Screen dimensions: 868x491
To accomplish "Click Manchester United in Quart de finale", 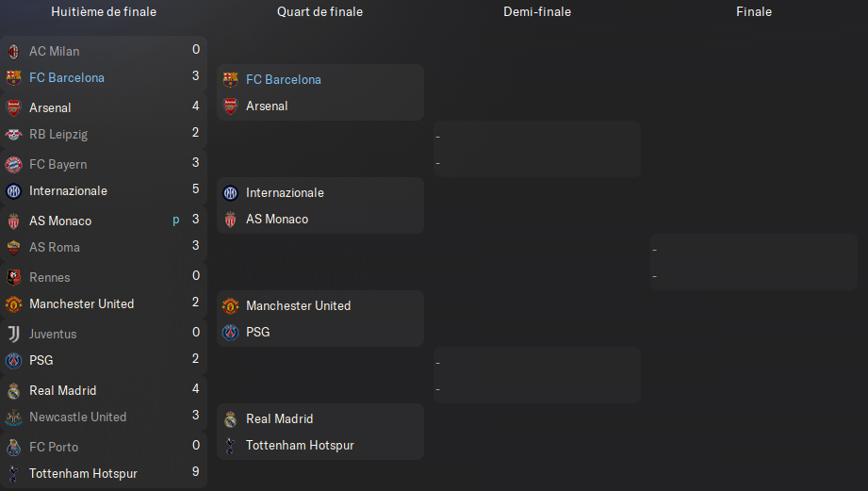I will 298,305.
